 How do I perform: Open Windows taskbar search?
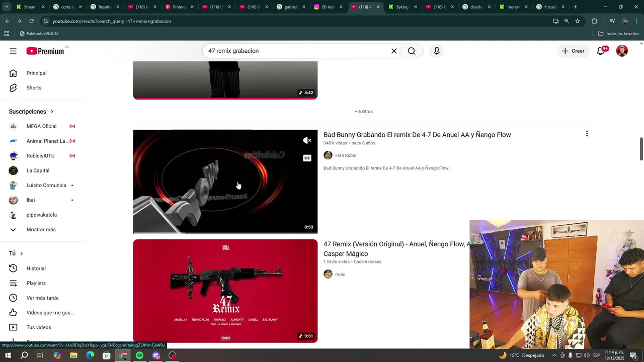pyautogui.click(x=24, y=355)
